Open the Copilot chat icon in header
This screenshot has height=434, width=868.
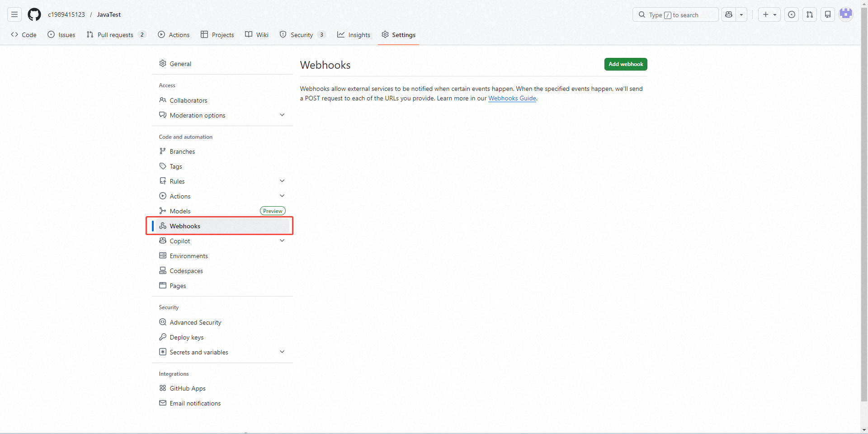[x=729, y=14]
